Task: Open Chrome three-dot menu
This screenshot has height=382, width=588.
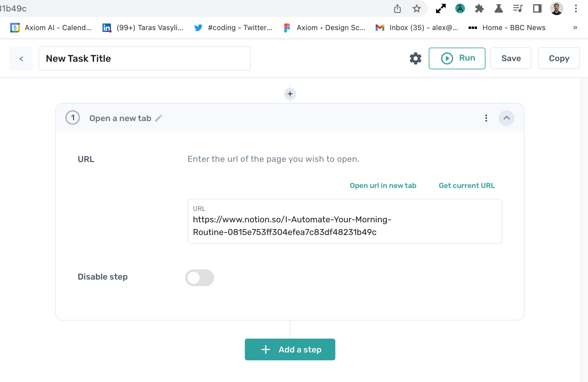Action: [576, 8]
